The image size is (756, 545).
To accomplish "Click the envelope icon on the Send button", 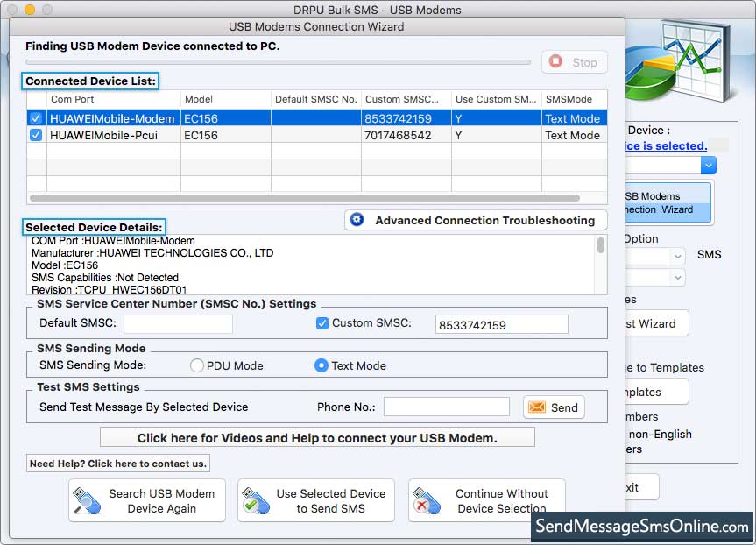I will click(537, 407).
